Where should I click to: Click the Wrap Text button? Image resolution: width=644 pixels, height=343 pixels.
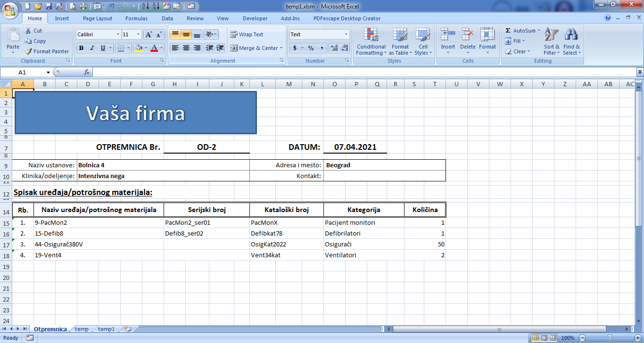coord(247,34)
